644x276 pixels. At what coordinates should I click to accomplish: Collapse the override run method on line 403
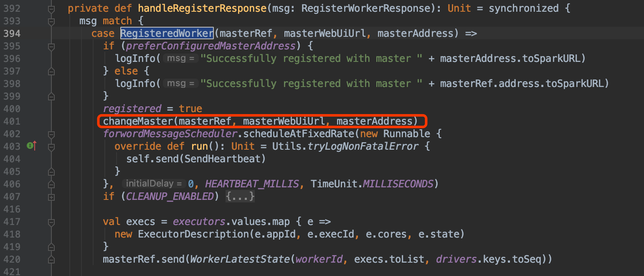coord(51,147)
